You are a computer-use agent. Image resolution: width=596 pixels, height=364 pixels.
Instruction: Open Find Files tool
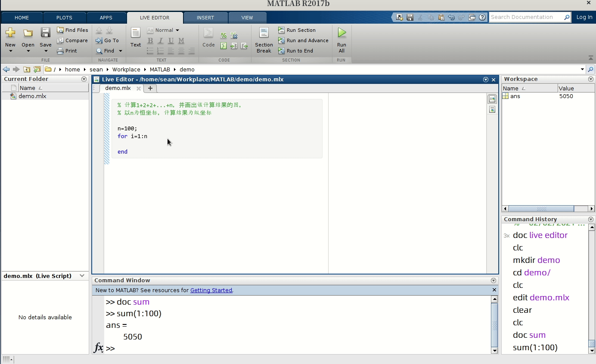point(72,30)
